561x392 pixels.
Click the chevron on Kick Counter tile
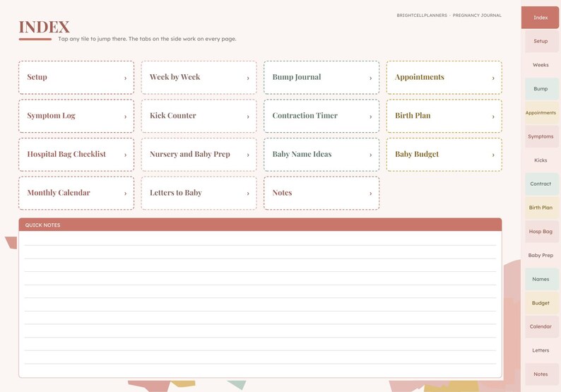tap(248, 117)
